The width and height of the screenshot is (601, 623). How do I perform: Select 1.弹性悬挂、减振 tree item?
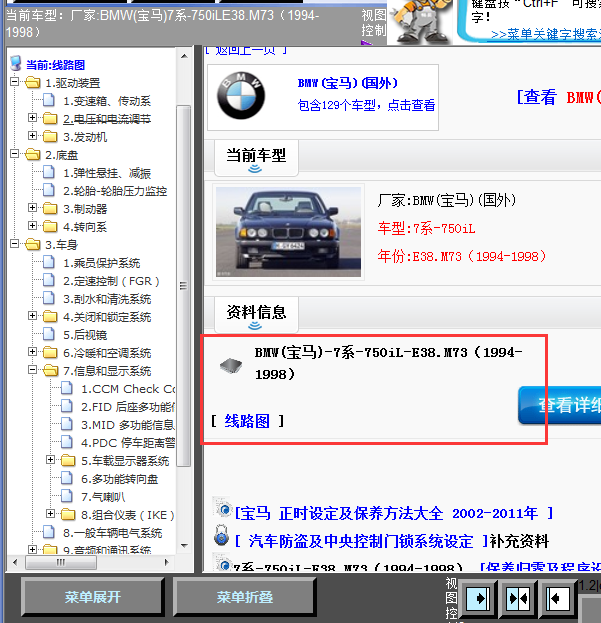(x=107, y=173)
